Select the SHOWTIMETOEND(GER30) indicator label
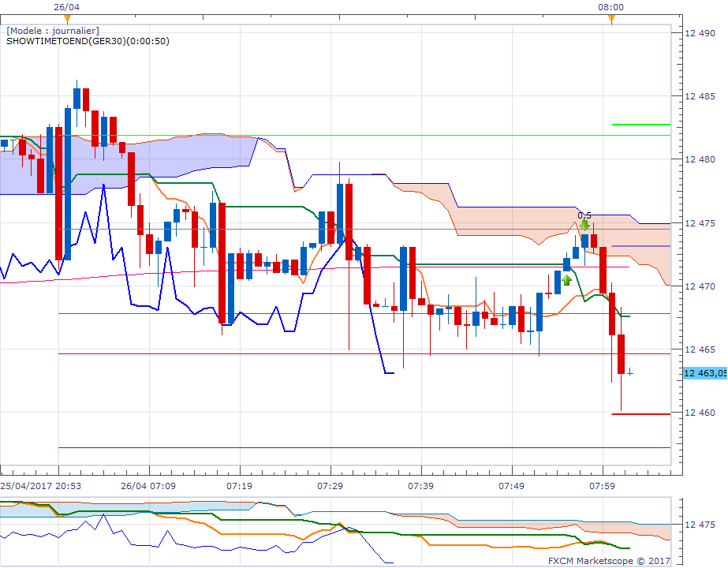The height and width of the screenshot is (568, 728). click(88, 41)
